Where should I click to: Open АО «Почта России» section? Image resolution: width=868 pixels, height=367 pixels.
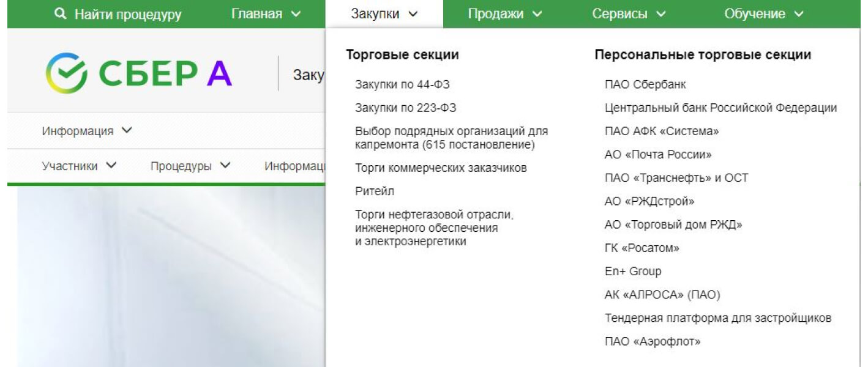[658, 155]
